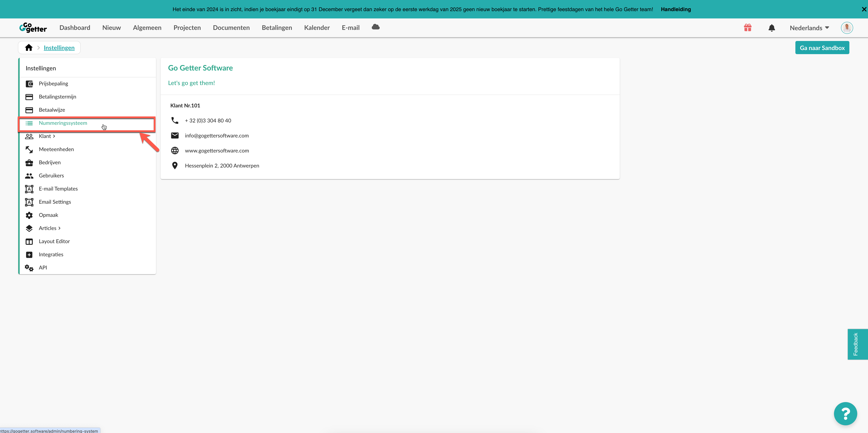Open Opmaak settings
The height and width of the screenshot is (433, 868).
(x=87, y=215)
